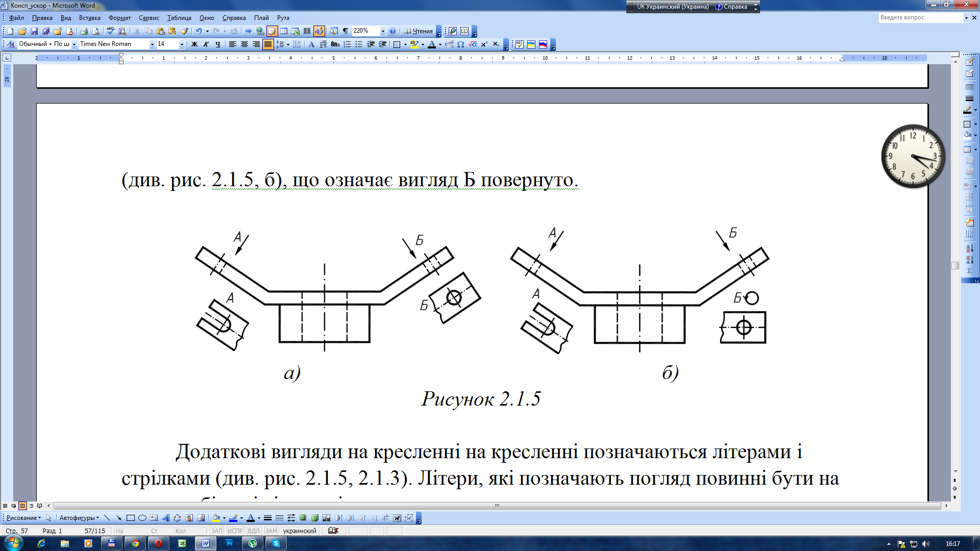Click the yellow highlight color swatch

tap(414, 44)
